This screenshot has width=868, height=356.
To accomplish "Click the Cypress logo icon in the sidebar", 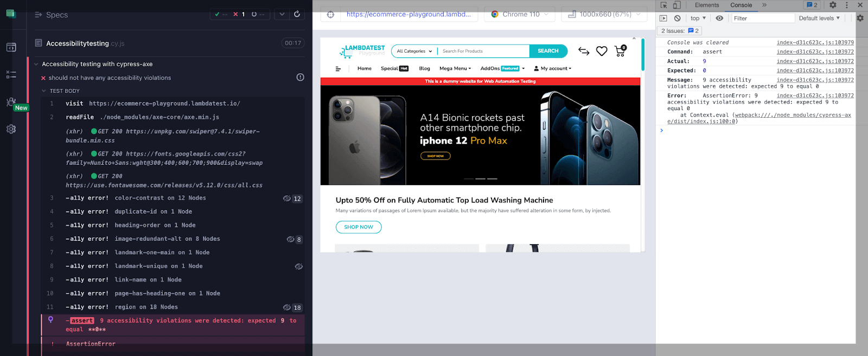I will [x=11, y=13].
